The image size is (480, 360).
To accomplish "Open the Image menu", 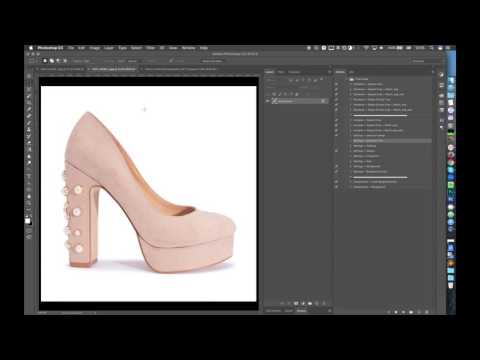I will 94,48.
